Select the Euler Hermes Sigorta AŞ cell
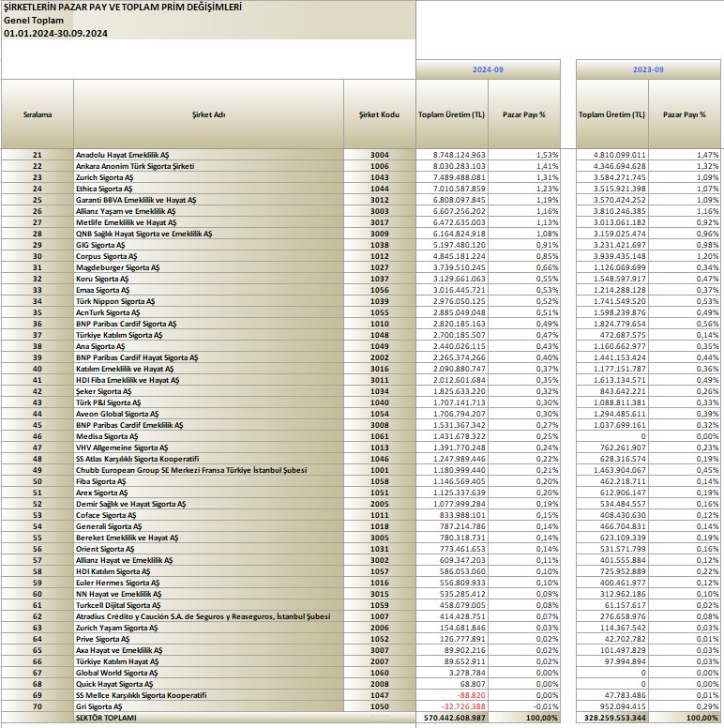724x728 pixels. pos(208,583)
